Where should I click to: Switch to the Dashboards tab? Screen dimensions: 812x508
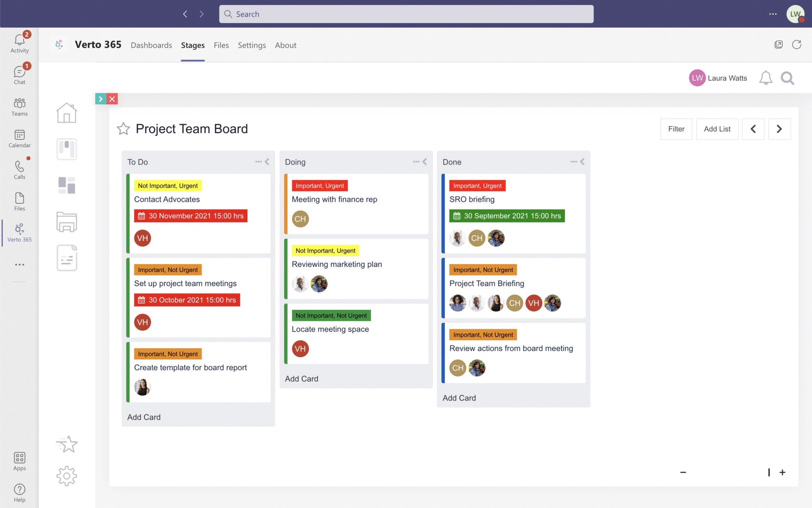click(x=151, y=45)
